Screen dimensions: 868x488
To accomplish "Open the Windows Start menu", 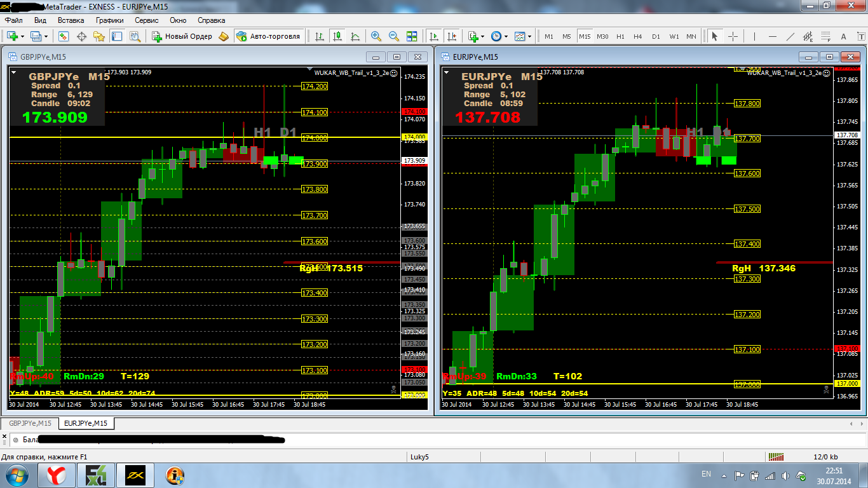I will pos(17,475).
